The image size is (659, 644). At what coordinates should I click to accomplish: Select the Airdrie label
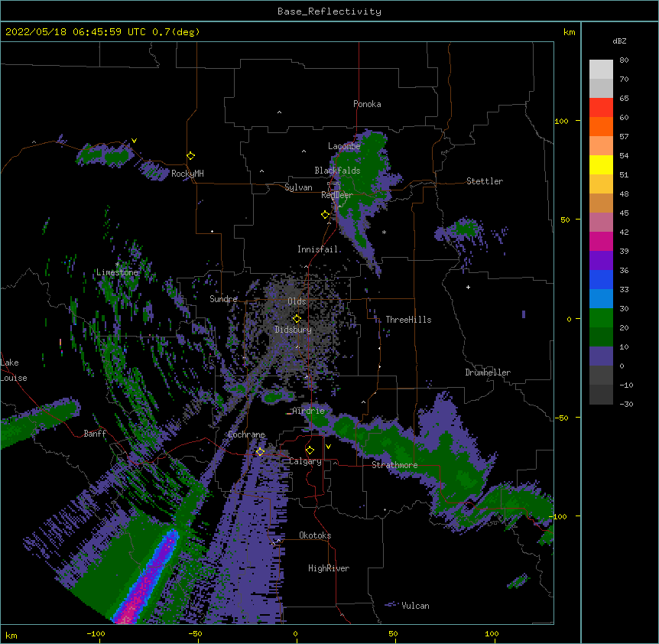(x=309, y=411)
